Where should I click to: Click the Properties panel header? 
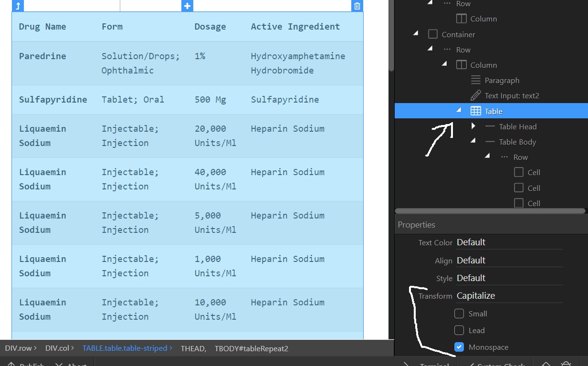coord(492,225)
